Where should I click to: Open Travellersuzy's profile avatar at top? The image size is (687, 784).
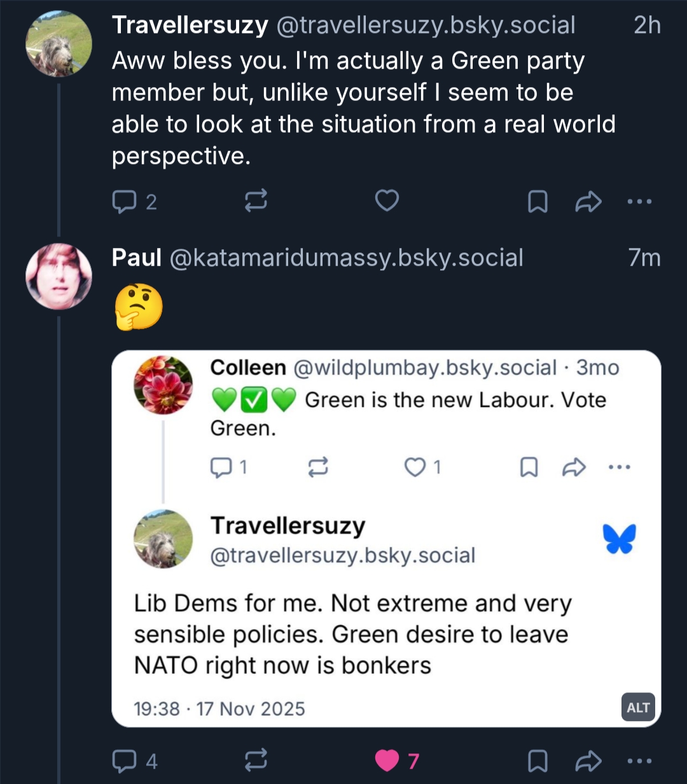(x=59, y=45)
